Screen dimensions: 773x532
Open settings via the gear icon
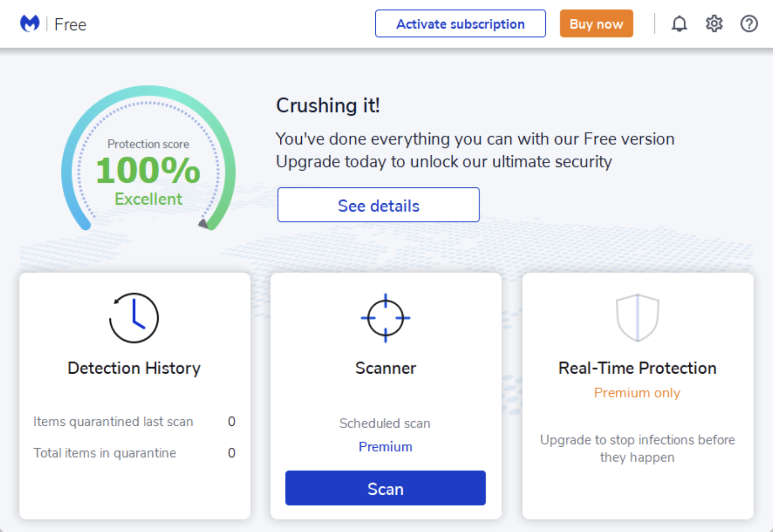click(714, 23)
